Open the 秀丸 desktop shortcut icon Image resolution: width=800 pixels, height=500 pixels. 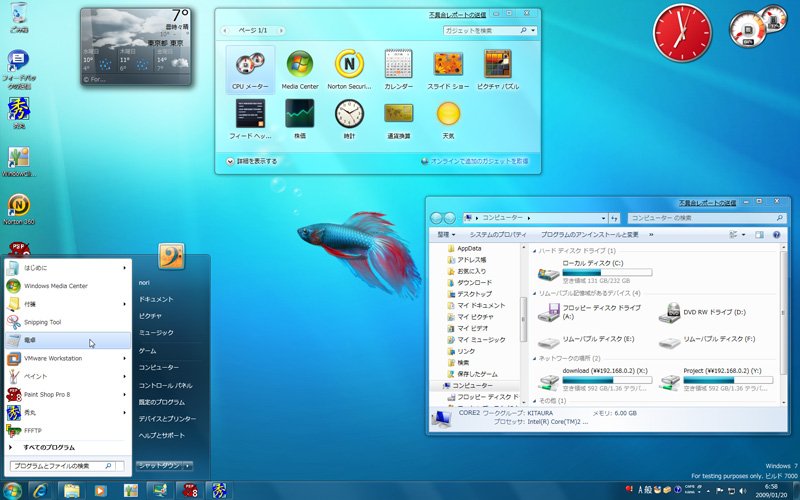pos(19,112)
